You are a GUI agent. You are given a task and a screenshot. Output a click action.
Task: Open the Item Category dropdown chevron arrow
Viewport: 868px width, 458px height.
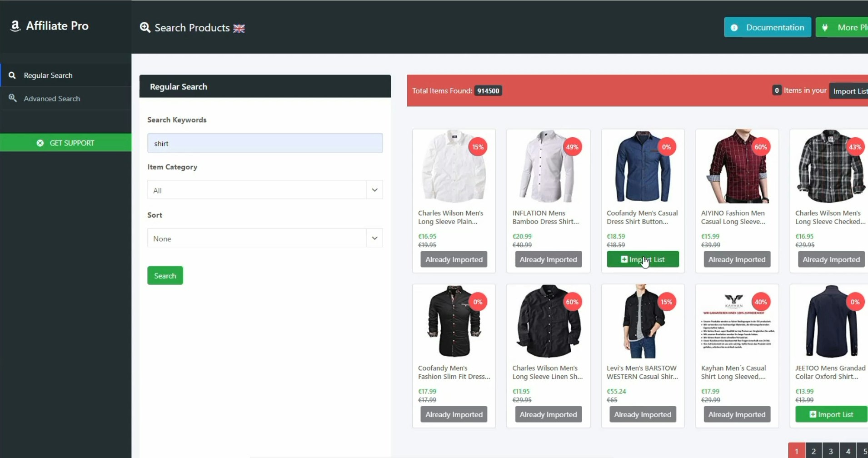(x=374, y=189)
